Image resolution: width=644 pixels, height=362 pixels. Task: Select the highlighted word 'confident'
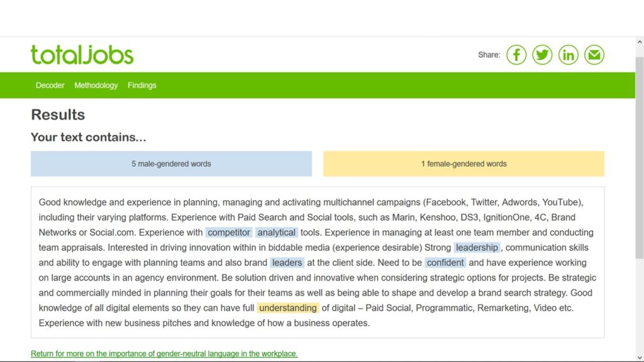(445, 263)
